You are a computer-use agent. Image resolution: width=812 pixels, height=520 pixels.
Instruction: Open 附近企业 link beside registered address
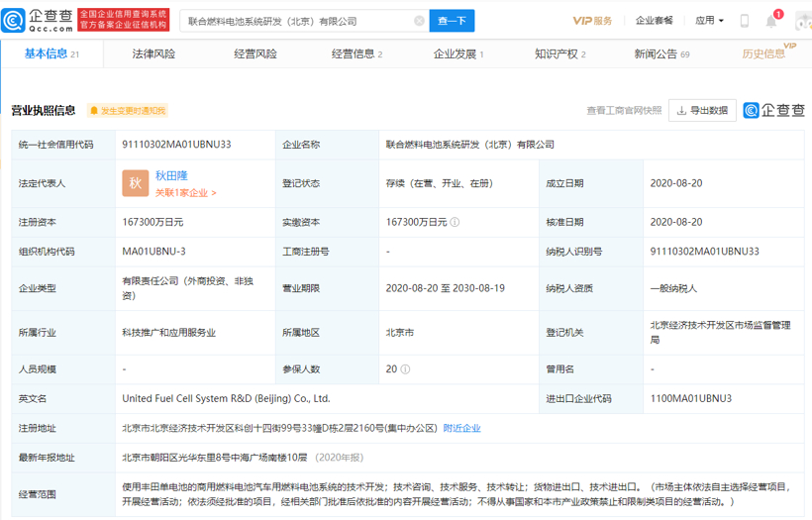[x=461, y=428]
